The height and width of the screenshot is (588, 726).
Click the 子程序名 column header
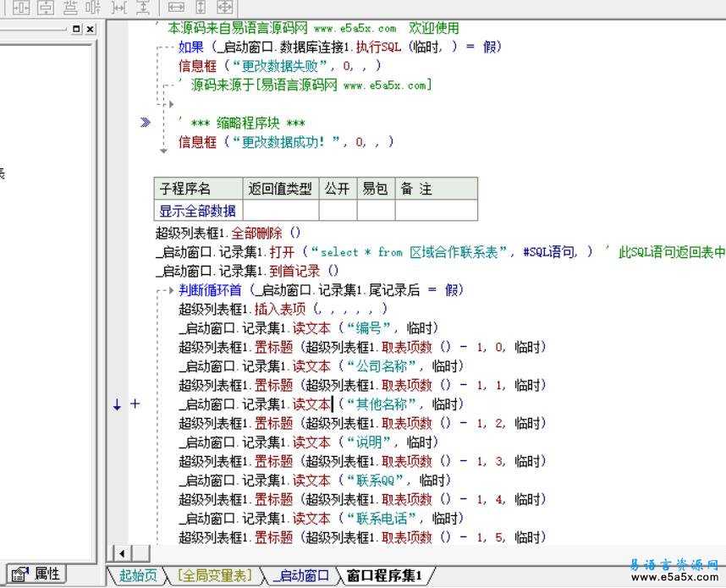198,189
